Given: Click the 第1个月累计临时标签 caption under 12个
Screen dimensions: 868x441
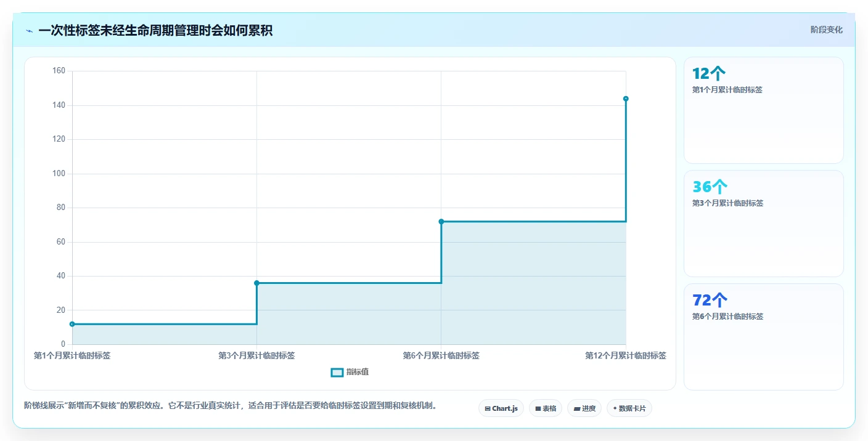Looking at the screenshot, I should tap(727, 90).
